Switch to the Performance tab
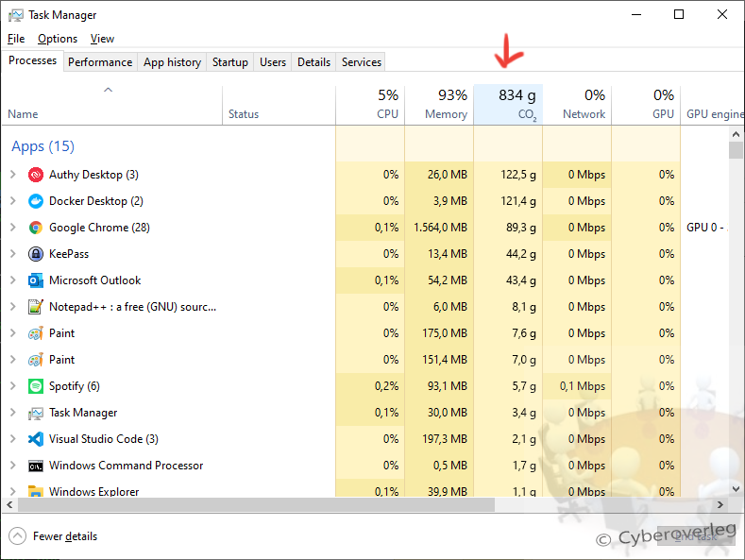 (x=100, y=62)
